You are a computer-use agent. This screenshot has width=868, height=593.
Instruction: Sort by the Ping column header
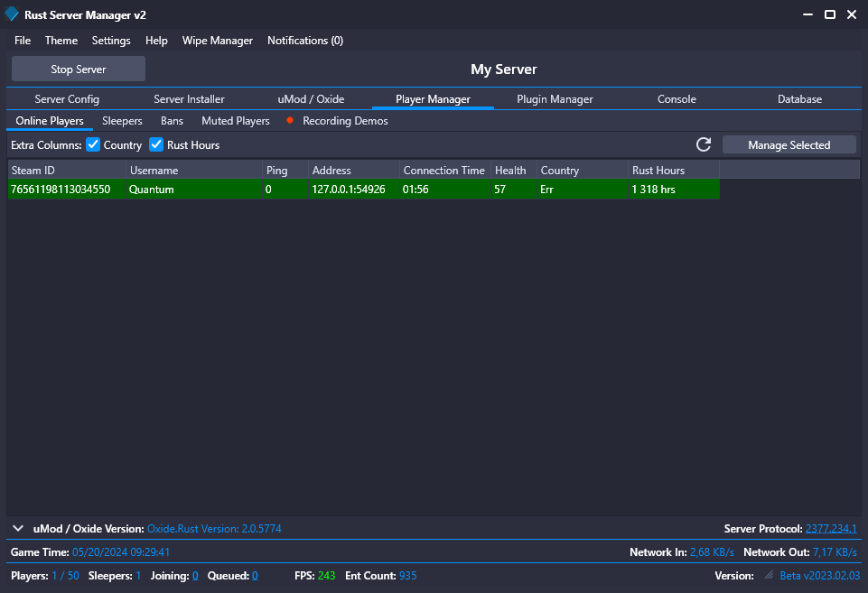click(x=285, y=171)
